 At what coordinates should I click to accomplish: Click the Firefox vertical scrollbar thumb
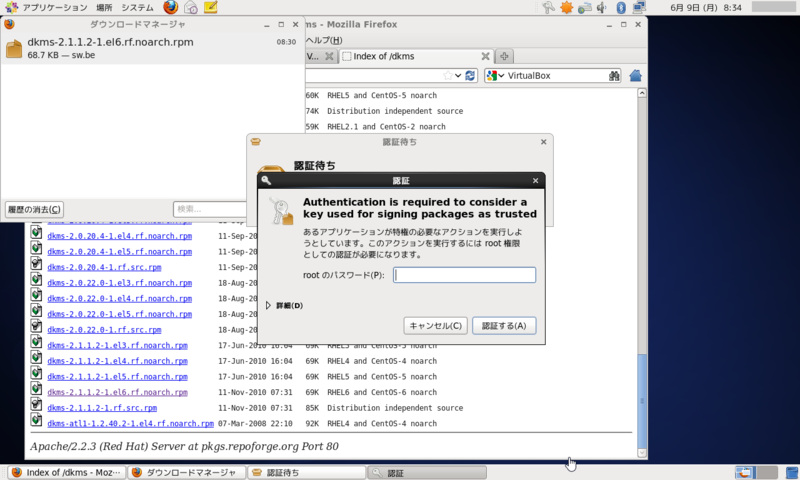tap(642, 401)
